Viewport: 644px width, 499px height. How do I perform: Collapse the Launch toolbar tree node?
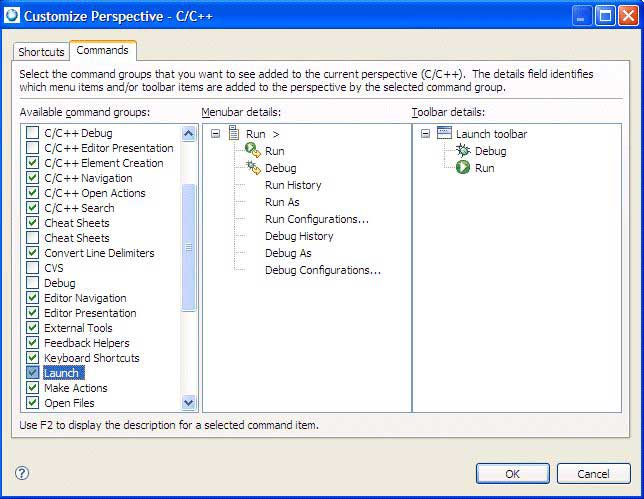click(425, 134)
